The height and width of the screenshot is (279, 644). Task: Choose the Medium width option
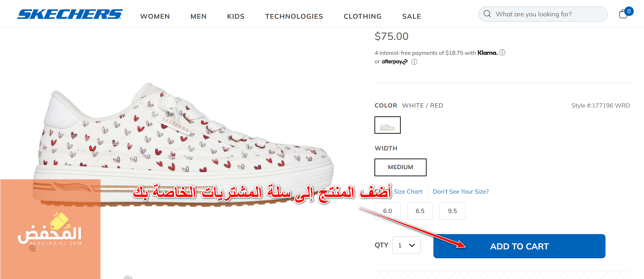click(400, 167)
